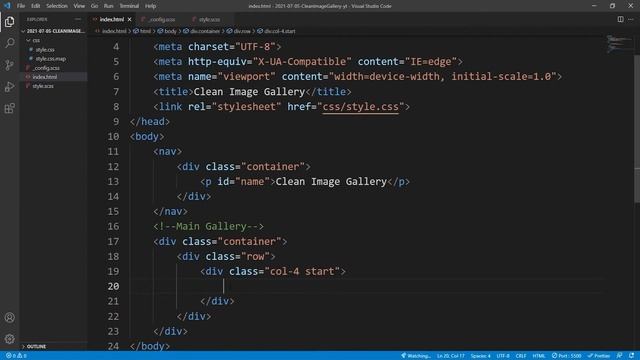Open the Go menu
This screenshot has height=360, width=640.
94,6
